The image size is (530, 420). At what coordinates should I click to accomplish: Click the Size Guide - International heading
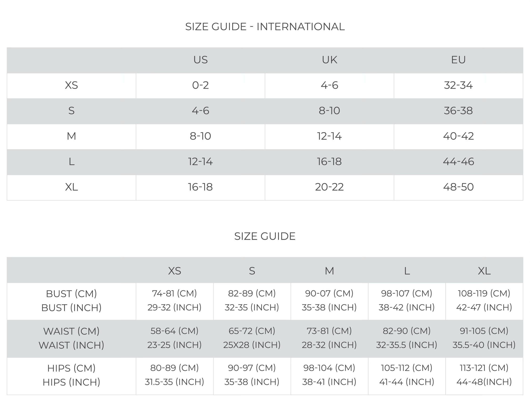point(265,27)
